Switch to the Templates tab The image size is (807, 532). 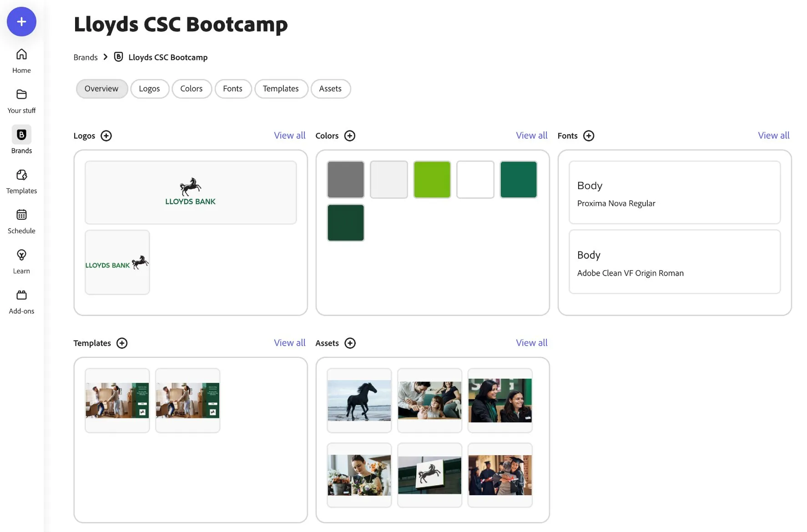(281, 89)
